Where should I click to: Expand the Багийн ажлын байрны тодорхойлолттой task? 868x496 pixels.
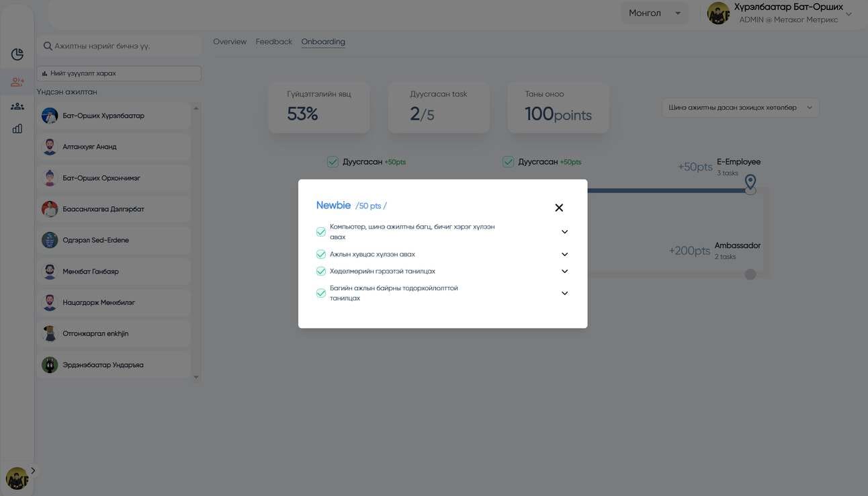coord(564,293)
